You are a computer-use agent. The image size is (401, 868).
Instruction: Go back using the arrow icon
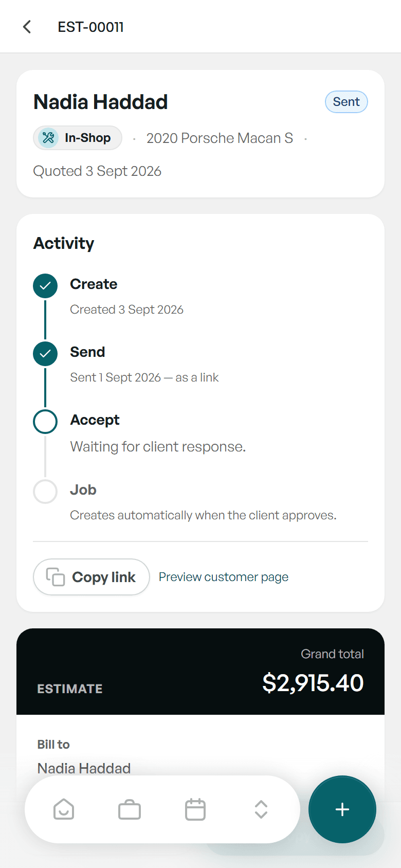(27, 27)
